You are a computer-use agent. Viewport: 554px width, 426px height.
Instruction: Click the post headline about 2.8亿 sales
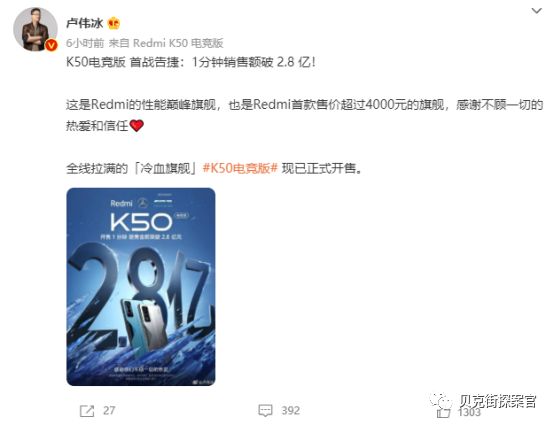(x=190, y=62)
